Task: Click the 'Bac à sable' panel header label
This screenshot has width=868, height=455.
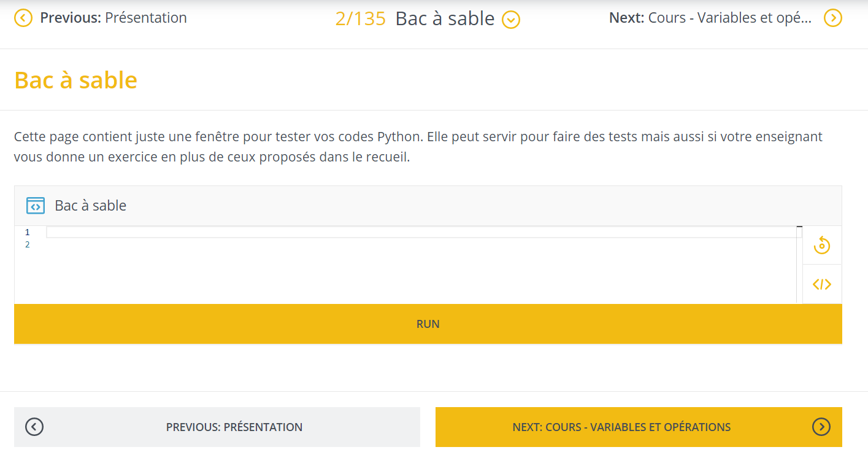Action: [x=91, y=206]
